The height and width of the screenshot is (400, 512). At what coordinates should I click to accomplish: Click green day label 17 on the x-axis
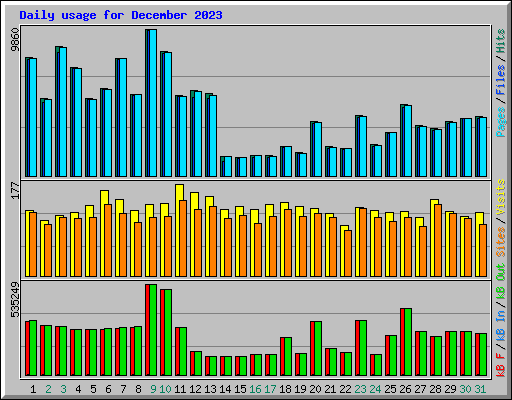pos(270,389)
